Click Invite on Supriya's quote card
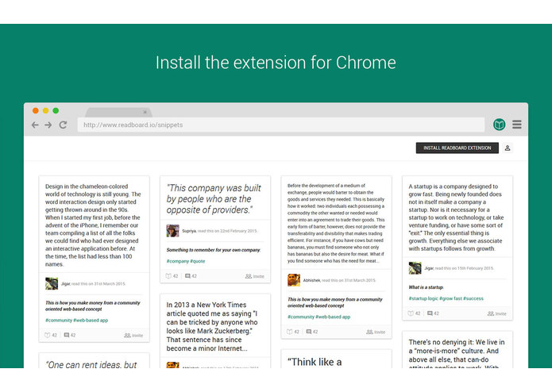Image resolution: width=552 pixels, height=392 pixels. pos(254,276)
